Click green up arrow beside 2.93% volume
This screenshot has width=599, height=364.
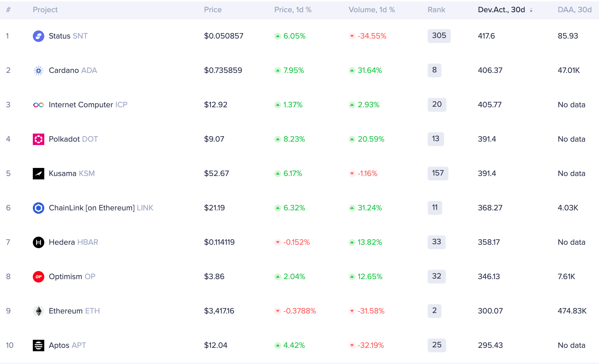point(352,105)
